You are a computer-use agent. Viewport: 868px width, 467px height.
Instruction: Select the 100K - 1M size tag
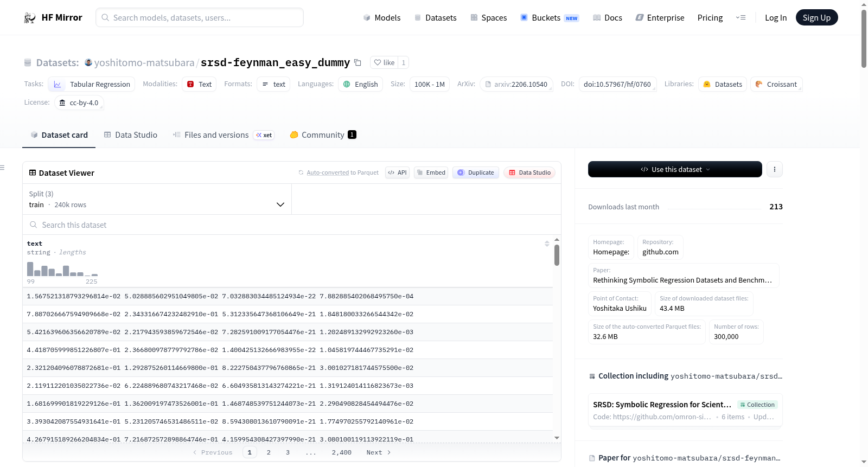click(x=430, y=84)
